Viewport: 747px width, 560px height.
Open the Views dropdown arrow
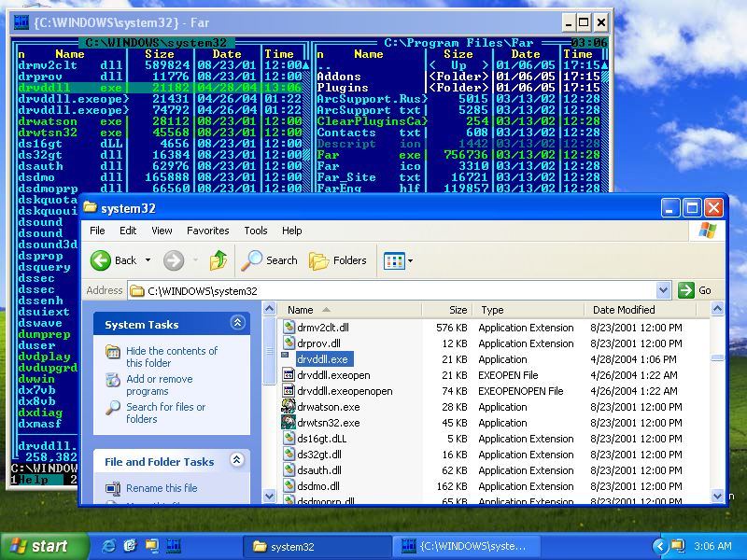coord(410,260)
